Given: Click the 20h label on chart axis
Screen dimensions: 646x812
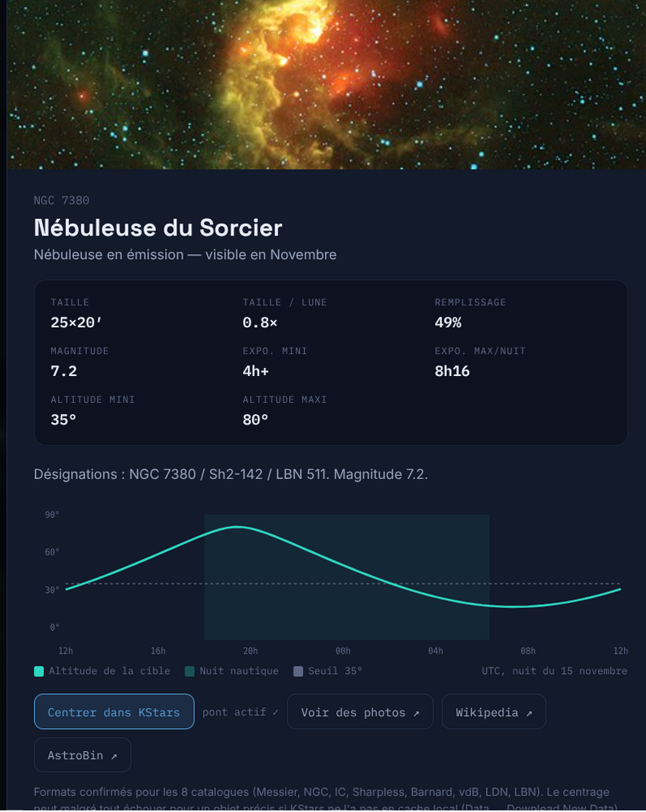Looking at the screenshot, I should tap(250, 651).
